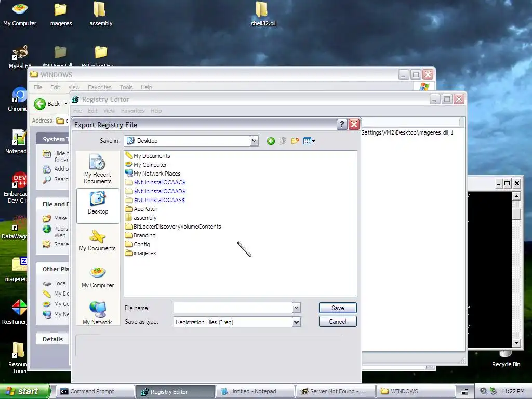The height and width of the screenshot is (399, 532).
Task: Click Up One Level icon in dialog
Action: (x=283, y=141)
